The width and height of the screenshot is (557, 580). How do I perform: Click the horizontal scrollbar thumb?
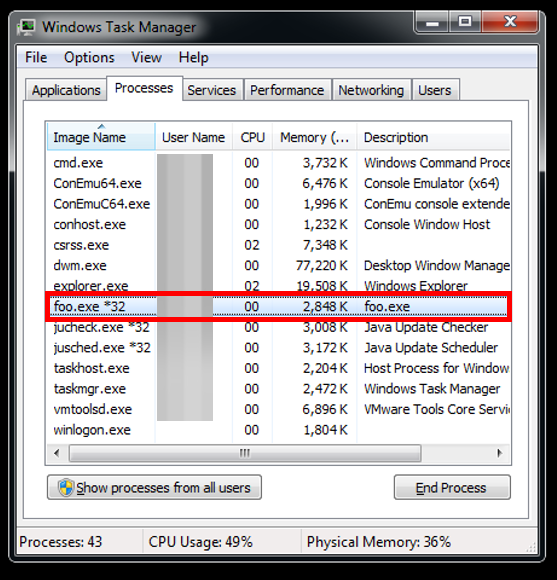click(x=245, y=453)
